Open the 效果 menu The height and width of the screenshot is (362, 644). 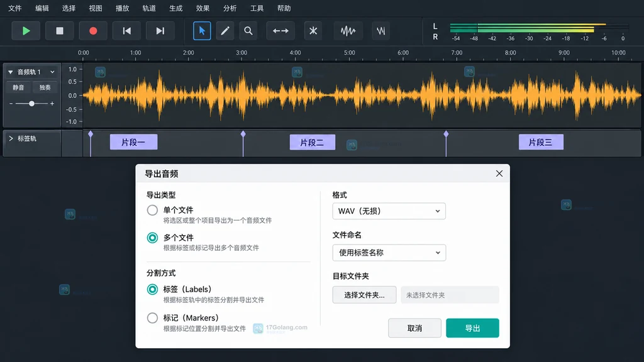click(203, 8)
